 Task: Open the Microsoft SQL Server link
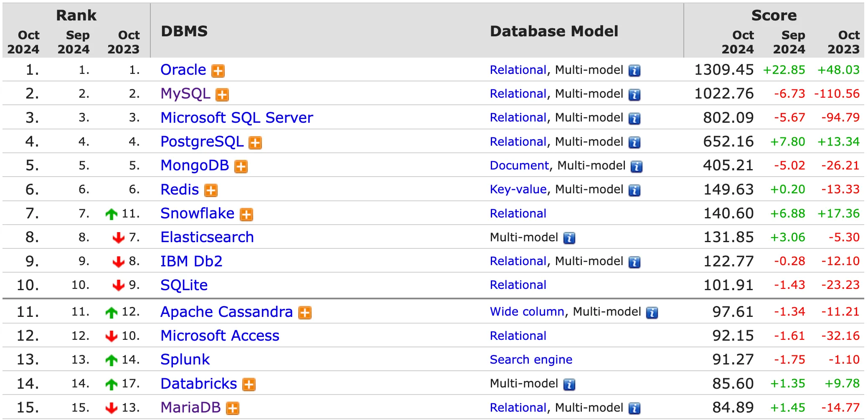pyautogui.click(x=236, y=118)
